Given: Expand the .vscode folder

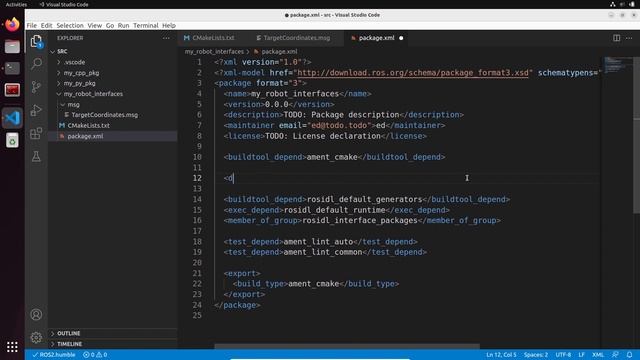Looking at the screenshot, I should pyautogui.click(x=59, y=62).
